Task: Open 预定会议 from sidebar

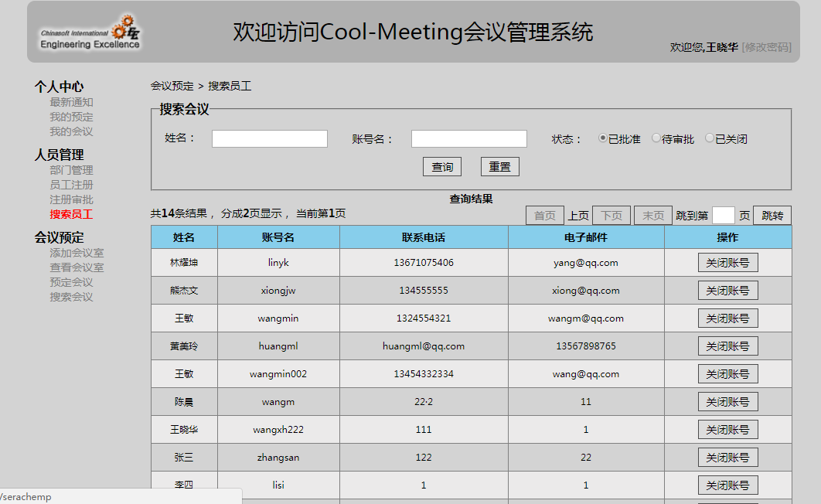Action: point(71,282)
